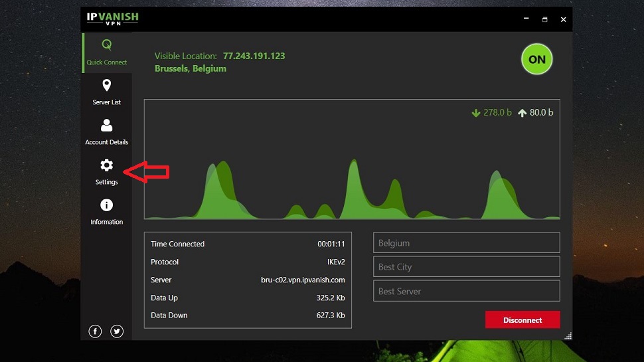The width and height of the screenshot is (644, 362).
Task: Click the IP address 77.243.191.123
Action: click(254, 56)
